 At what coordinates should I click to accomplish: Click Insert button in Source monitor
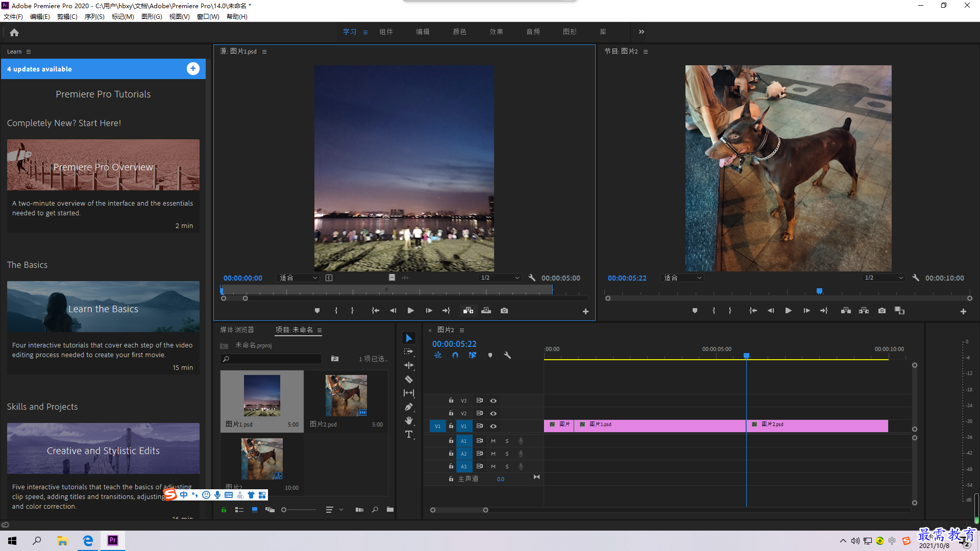468,311
